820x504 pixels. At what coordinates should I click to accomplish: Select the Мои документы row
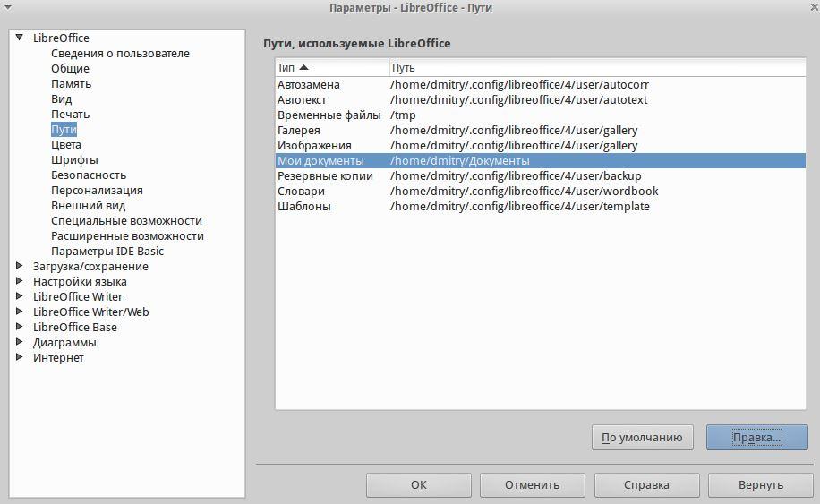tap(540, 160)
